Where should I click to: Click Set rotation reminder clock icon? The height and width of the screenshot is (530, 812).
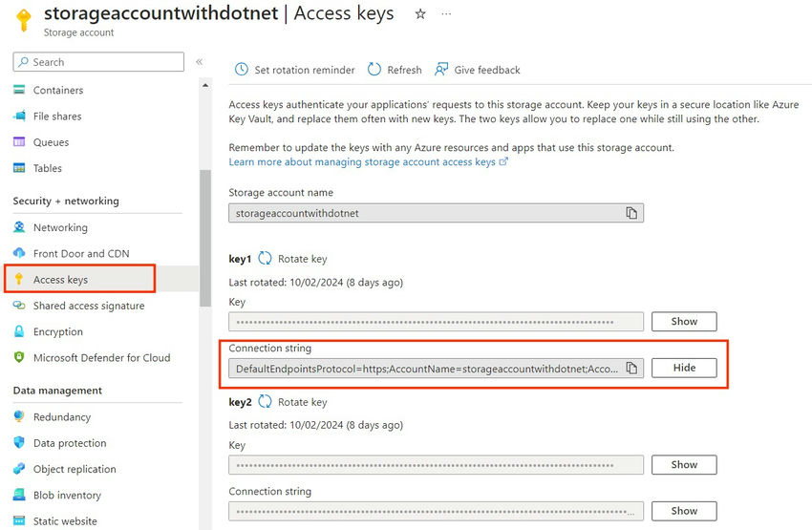242,70
